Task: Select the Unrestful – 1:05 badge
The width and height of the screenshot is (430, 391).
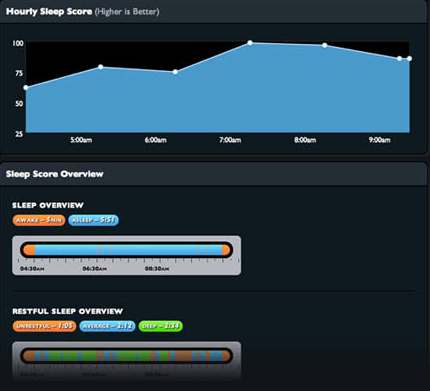Action: (44, 326)
